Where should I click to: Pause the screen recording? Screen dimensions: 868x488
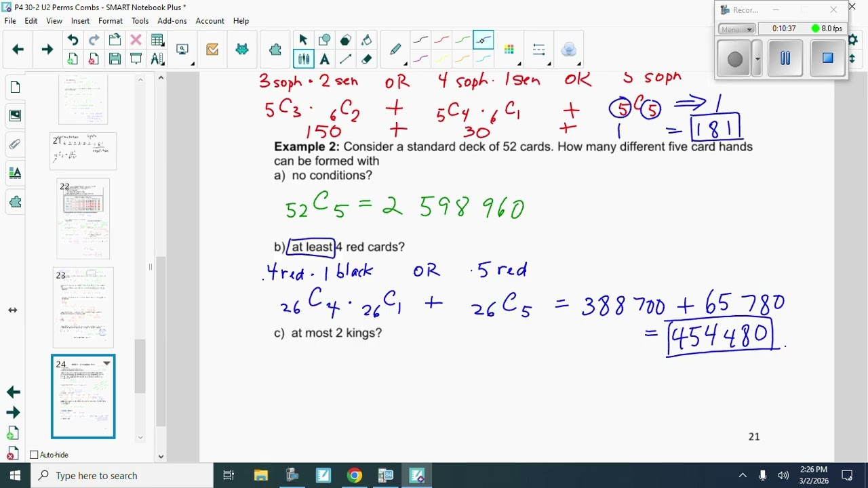[785, 58]
